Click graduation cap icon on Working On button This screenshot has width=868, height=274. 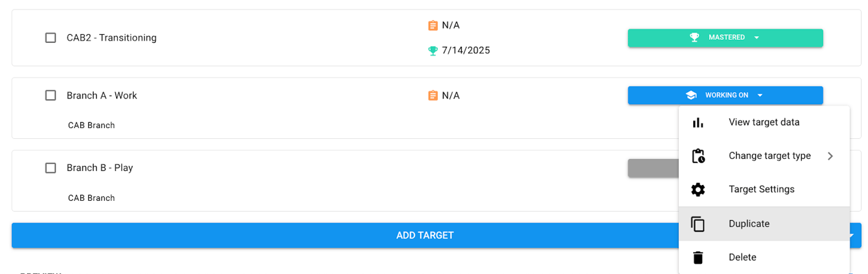click(691, 95)
